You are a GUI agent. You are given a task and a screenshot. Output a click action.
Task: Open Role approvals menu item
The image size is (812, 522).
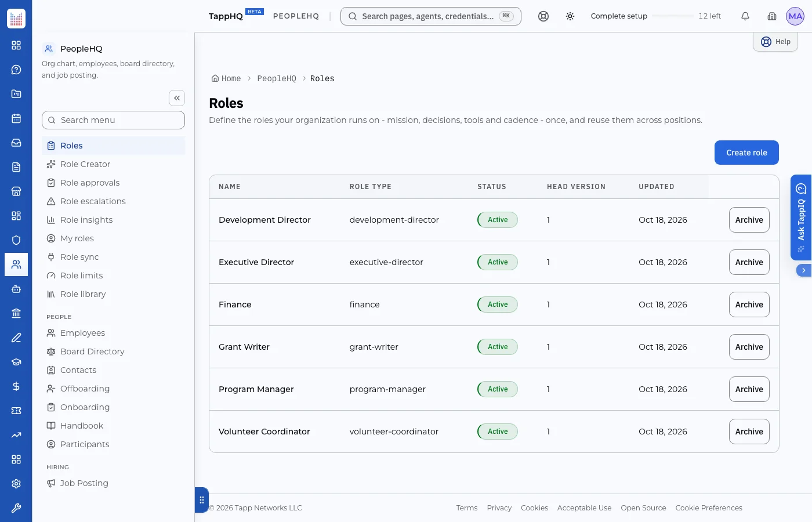114,183
